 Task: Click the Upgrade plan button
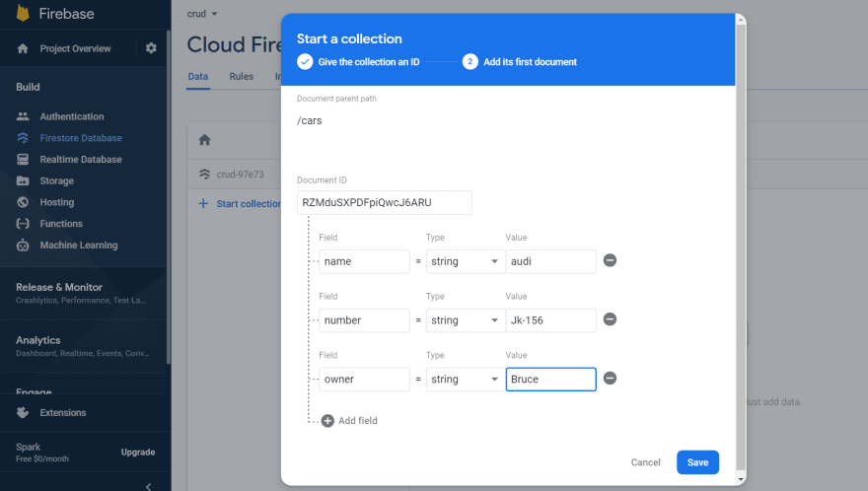138,453
